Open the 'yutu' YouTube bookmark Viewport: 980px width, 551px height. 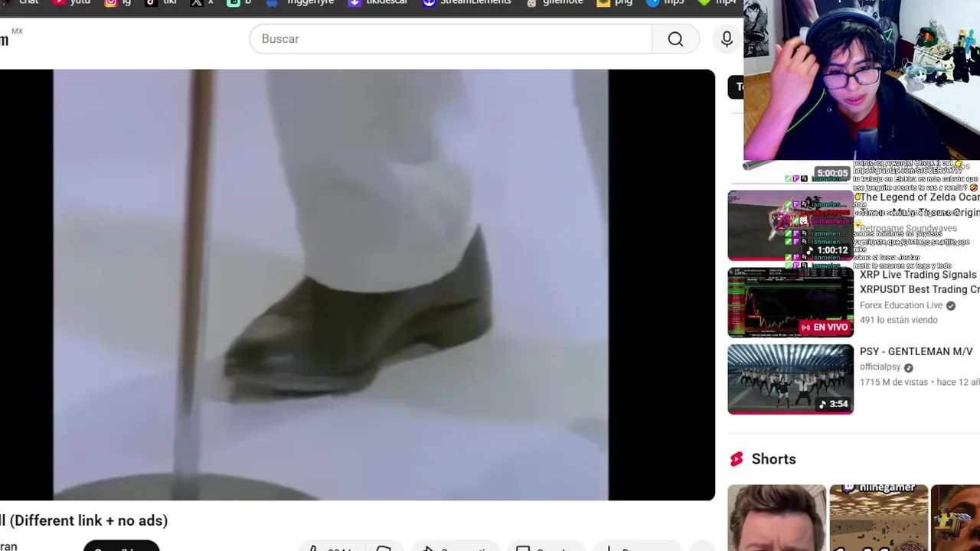click(71, 2)
